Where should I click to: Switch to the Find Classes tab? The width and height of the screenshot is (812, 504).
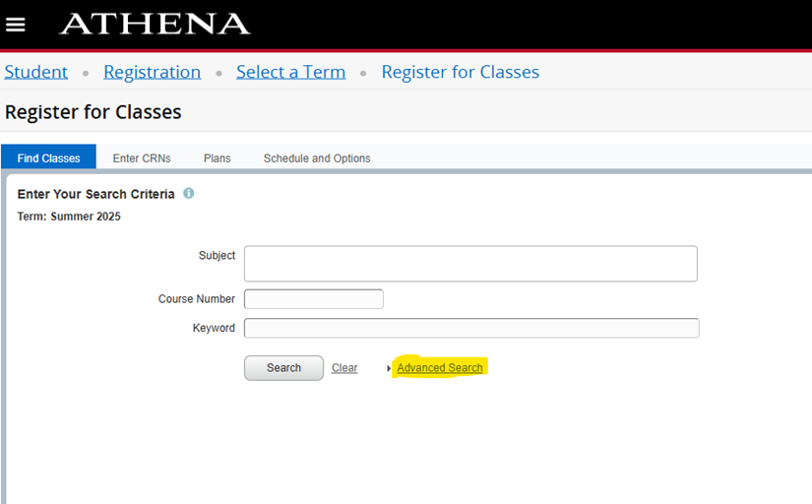(x=48, y=158)
